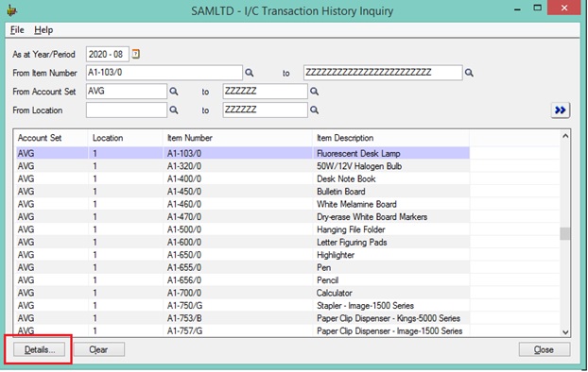Click item number A1-450/0
Screen dimensions: 588x372
(184, 192)
